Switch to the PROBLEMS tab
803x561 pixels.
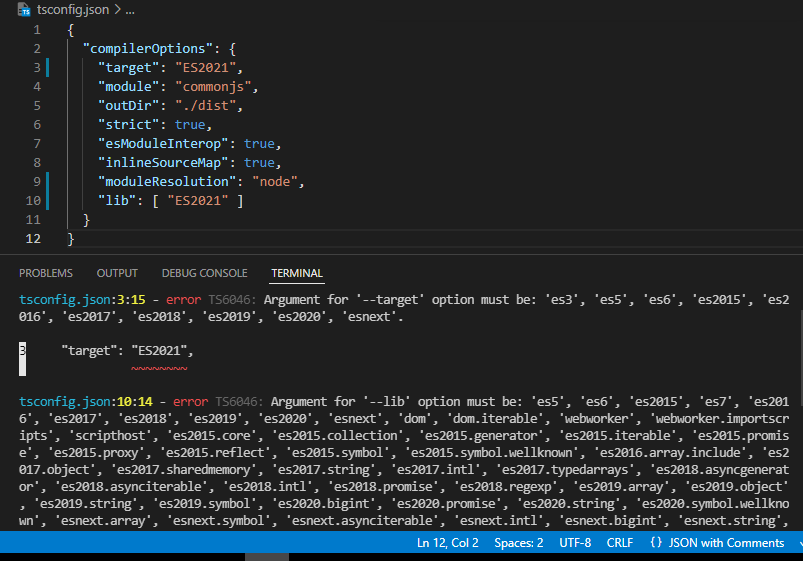[x=46, y=273]
